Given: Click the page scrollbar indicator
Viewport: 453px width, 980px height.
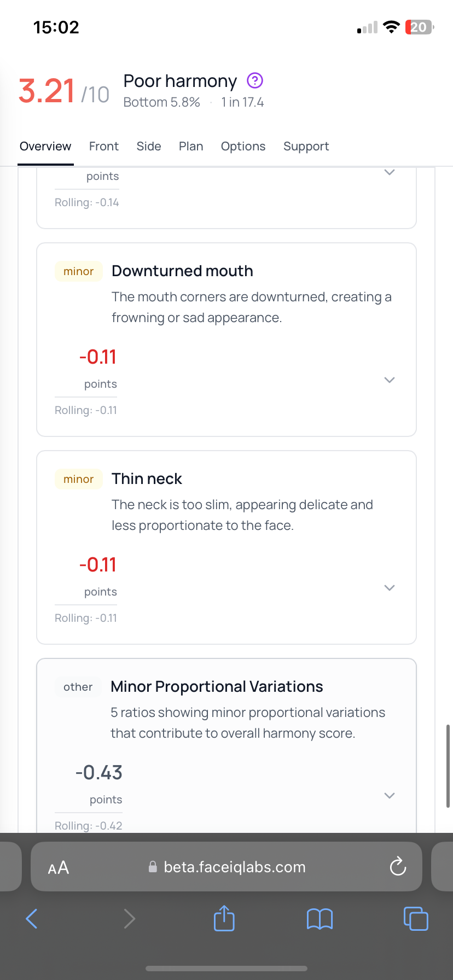Looking at the screenshot, I should [x=448, y=766].
